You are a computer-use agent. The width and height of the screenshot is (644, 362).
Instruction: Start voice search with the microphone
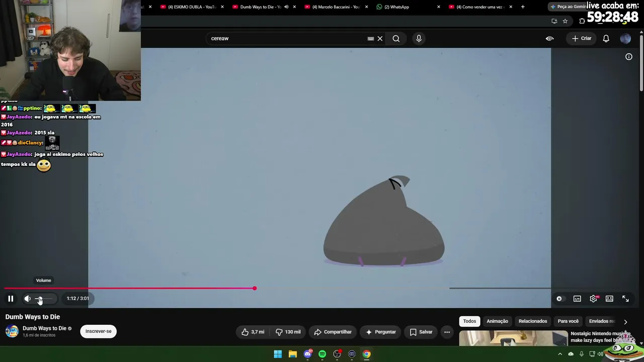(419, 38)
